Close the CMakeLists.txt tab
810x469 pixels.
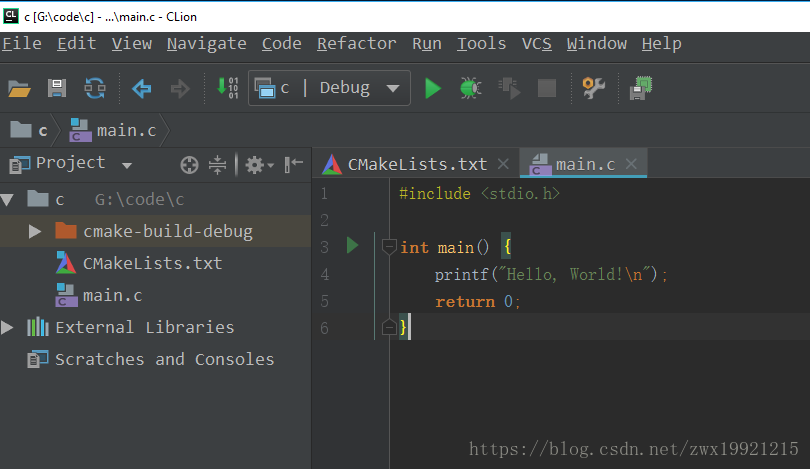point(503,164)
